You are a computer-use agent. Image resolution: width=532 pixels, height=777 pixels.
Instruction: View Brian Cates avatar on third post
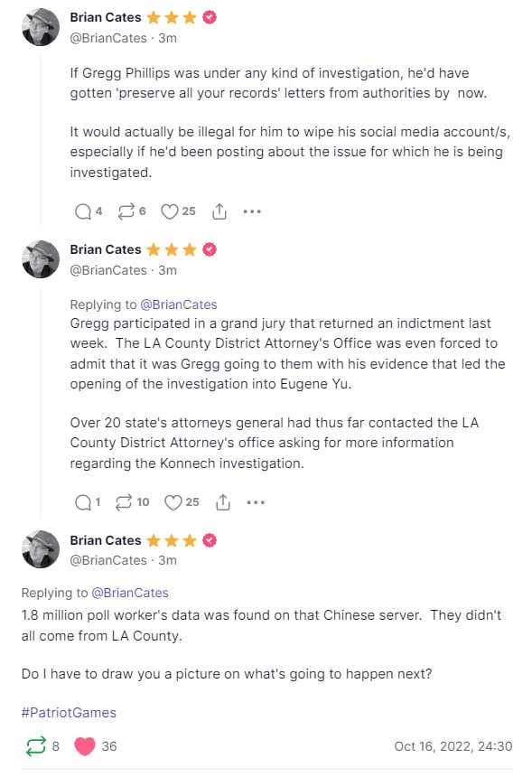pos(41,549)
